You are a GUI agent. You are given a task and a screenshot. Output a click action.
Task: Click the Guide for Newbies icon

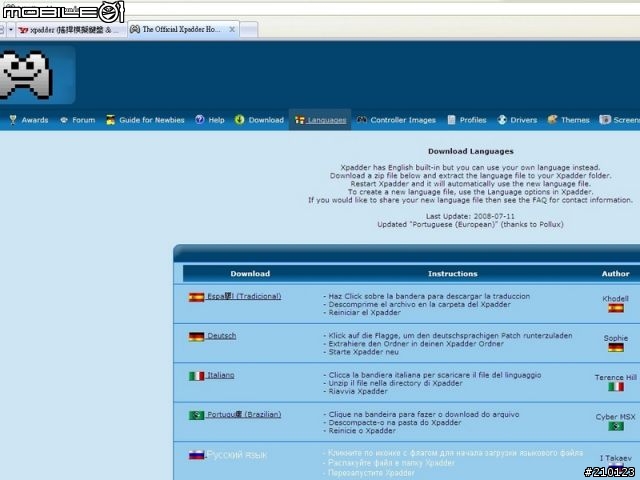point(110,120)
